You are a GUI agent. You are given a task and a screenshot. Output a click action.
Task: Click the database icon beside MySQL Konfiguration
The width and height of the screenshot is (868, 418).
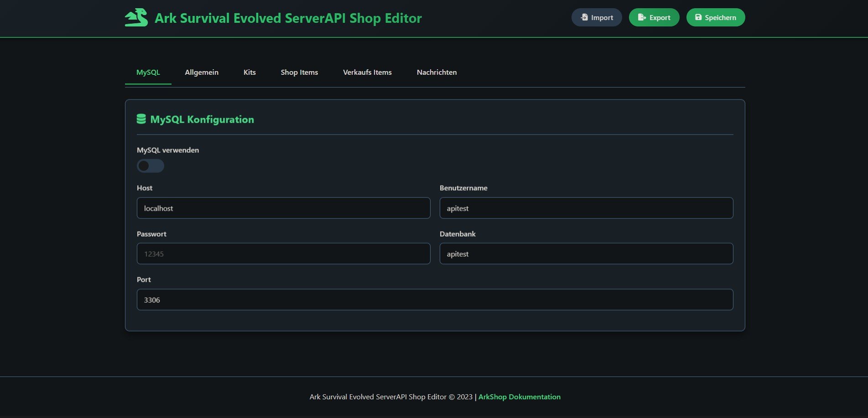pos(141,119)
